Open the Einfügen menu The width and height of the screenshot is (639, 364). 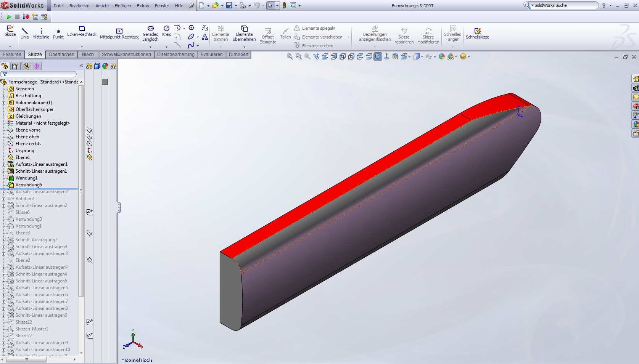coord(123,6)
